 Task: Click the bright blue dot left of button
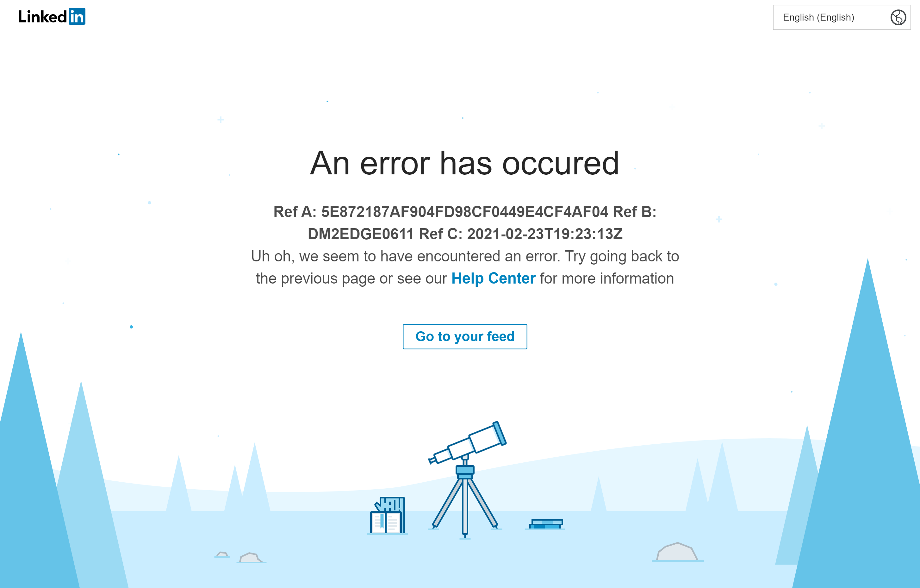click(x=131, y=327)
